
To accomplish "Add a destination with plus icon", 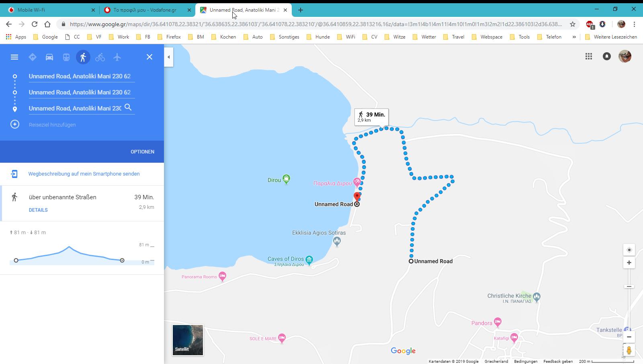I will (x=15, y=125).
